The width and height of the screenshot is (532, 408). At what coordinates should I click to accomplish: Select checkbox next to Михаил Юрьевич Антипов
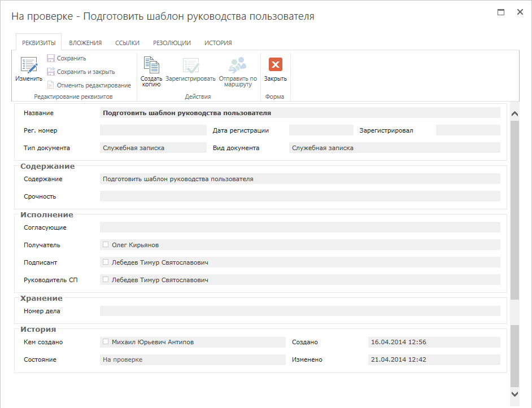click(106, 341)
